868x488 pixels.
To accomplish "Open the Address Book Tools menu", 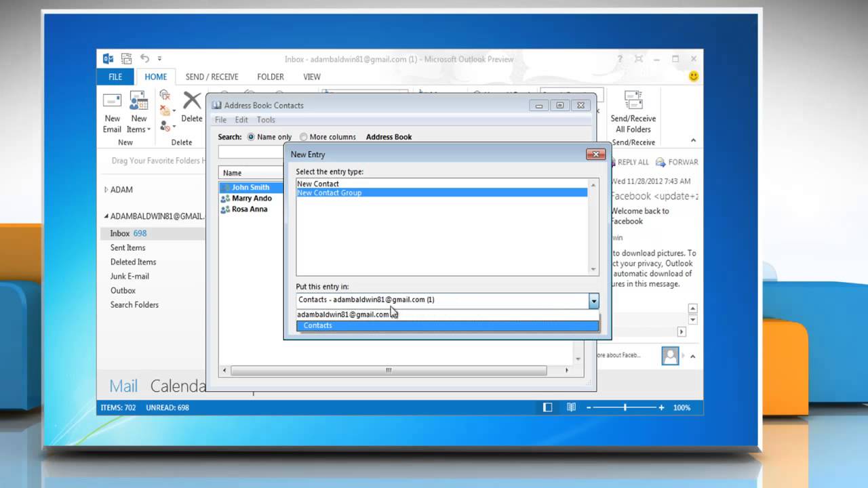I will coord(266,120).
